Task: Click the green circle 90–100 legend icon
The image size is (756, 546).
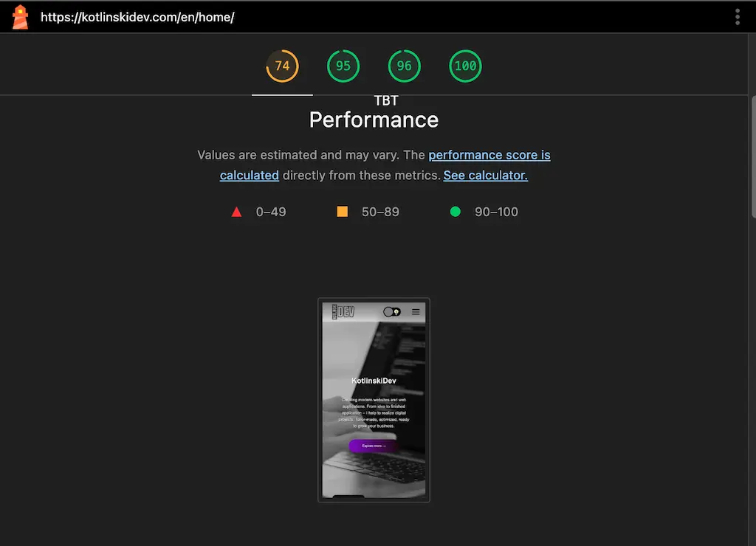Action: pos(455,212)
